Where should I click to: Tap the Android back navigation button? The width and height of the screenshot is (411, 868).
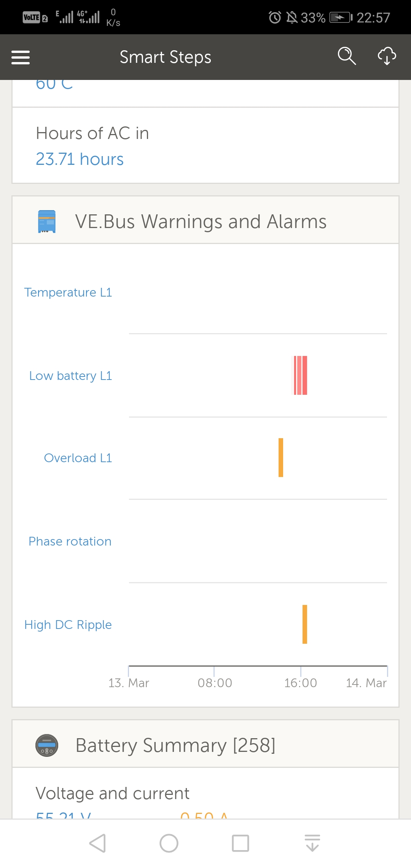(97, 843)
